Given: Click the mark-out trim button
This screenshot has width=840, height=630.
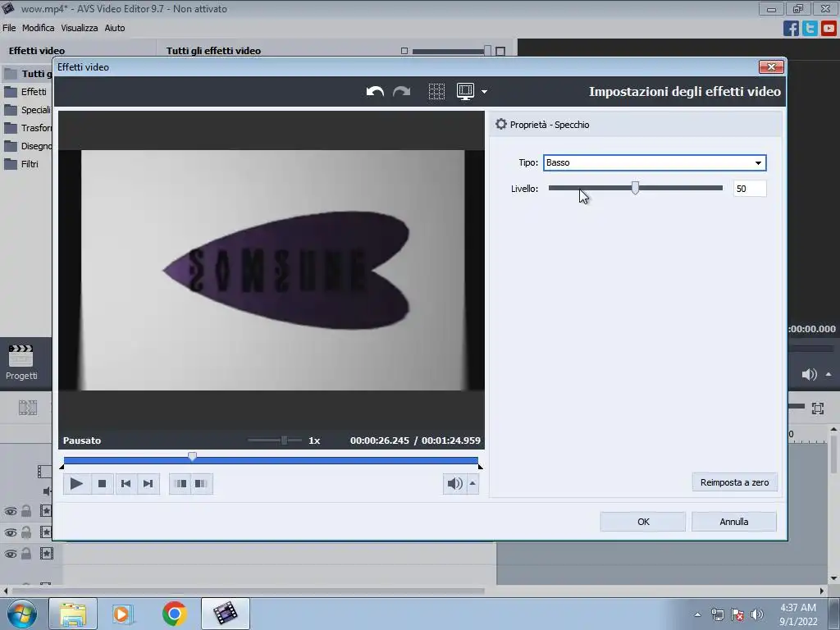Looking at the screenshot, I should click(202, 484).
